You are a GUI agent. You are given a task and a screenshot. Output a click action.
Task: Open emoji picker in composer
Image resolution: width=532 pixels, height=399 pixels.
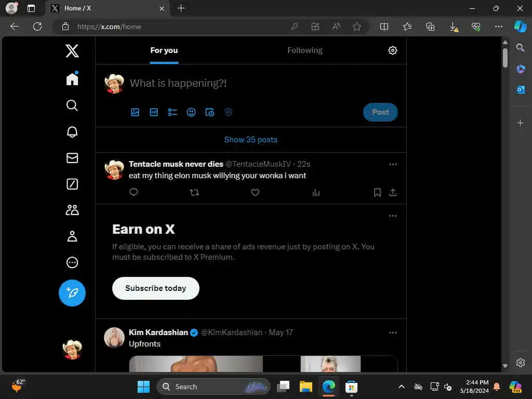(191, 112)
